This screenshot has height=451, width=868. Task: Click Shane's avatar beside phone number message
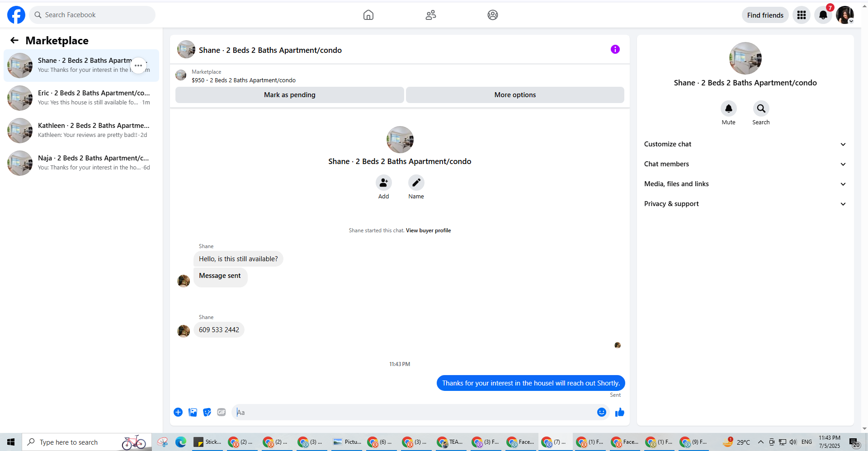coord(184,331)
